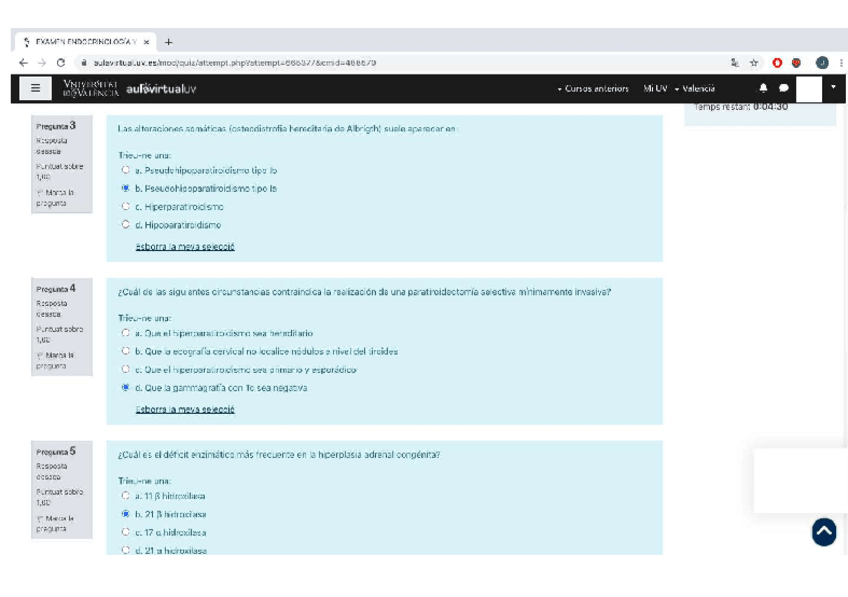Open the Mi UV menu item
This screenshot has width=848, height=597.
655,89
